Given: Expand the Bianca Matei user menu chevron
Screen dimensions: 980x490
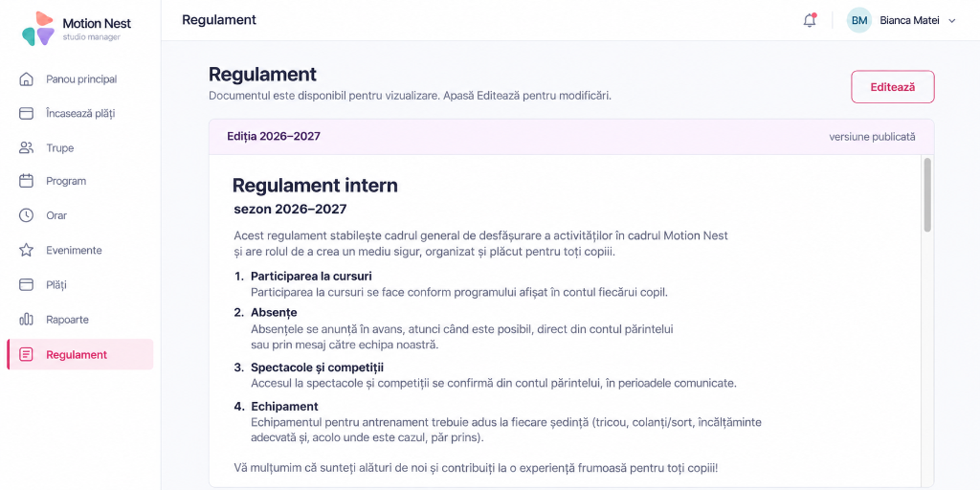Looking at the screenshot, I should point(952,21).
